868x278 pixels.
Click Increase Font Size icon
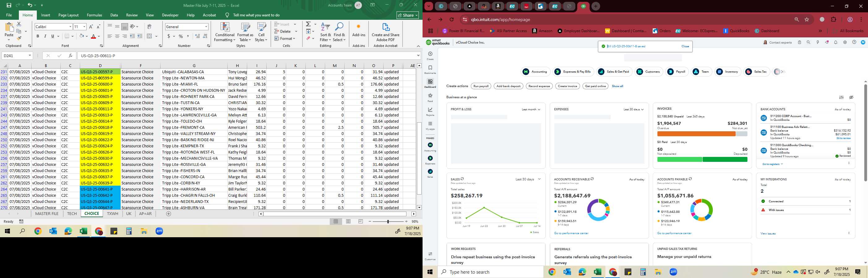tap(91, 27)
